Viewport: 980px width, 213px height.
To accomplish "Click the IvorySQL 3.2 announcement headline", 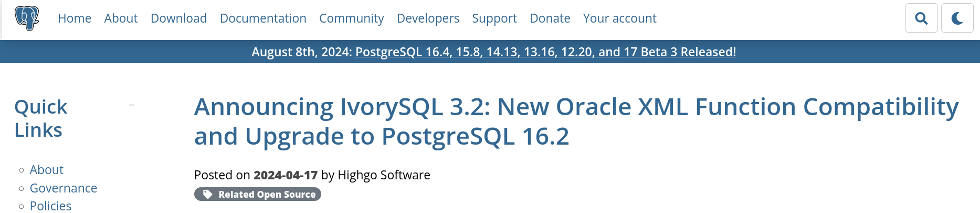I will point(576,121).
